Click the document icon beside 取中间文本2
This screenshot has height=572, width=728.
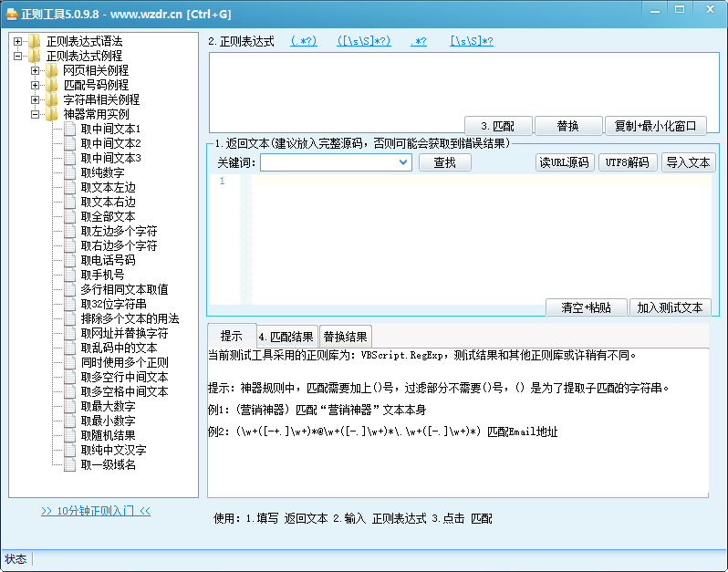[69, 143]
